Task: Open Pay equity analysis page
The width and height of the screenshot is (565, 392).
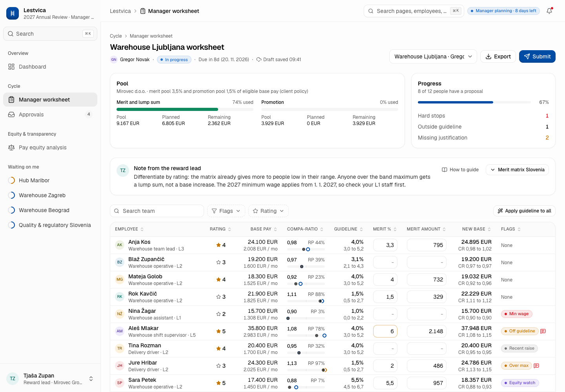Action: tap(50, 147)
